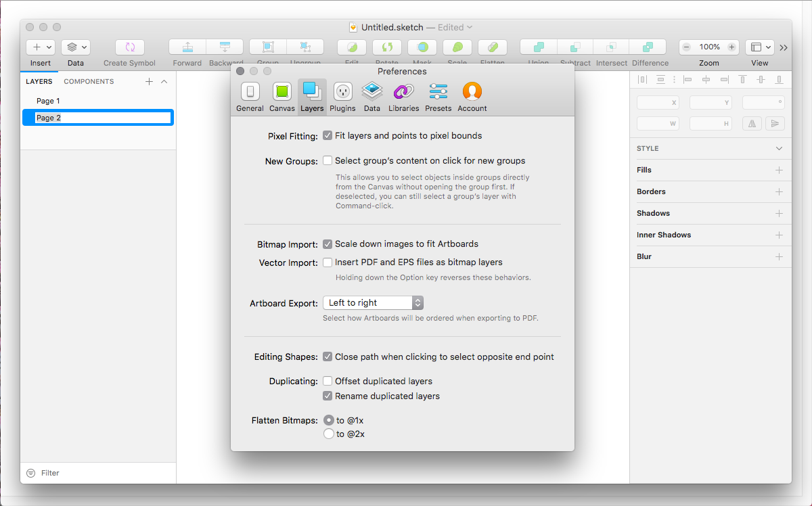This screenshot has height=506, width=812.
Task: Click the Ungroup toolbar icon
Action: coord(305,47)
